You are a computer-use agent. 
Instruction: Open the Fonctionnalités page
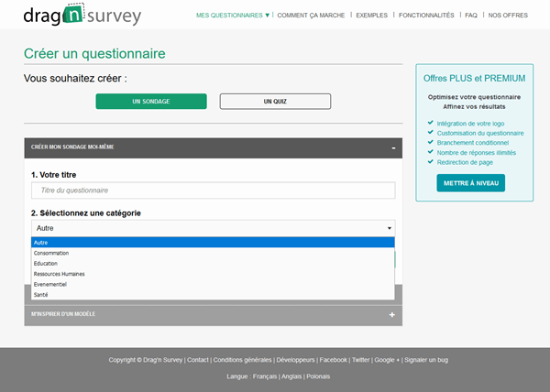click(426, 15)
